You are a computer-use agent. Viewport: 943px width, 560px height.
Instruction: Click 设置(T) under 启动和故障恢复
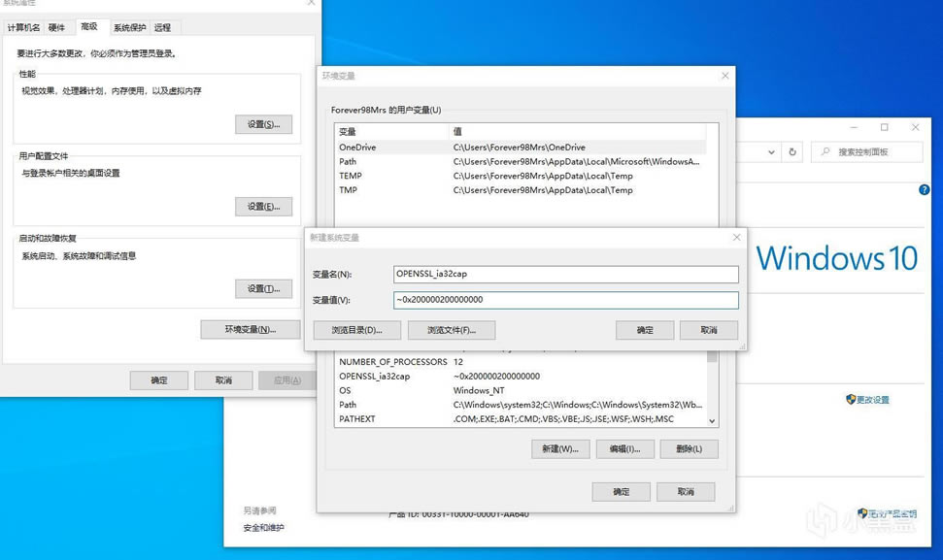[263, 289]
